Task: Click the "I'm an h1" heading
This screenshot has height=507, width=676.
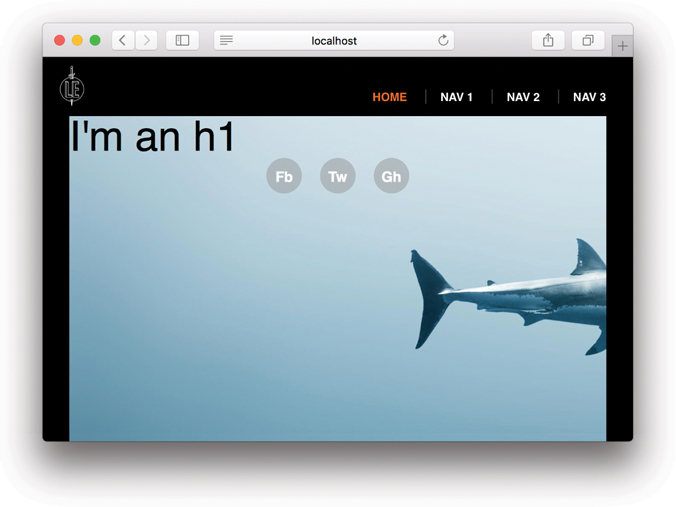Action: click(x=153, y=136)
